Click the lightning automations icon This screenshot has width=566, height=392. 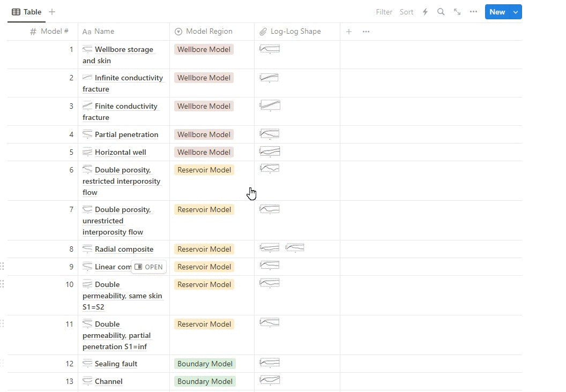pos(424,11)
